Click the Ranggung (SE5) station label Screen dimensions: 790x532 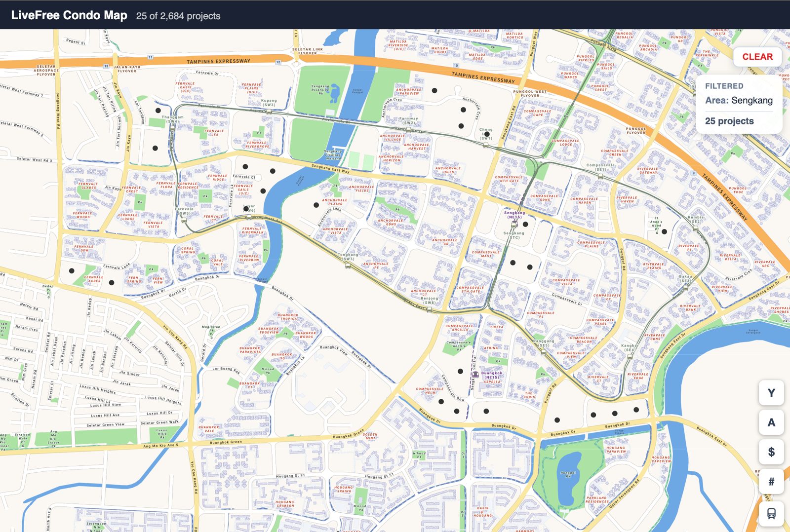[x=544, y=343]
